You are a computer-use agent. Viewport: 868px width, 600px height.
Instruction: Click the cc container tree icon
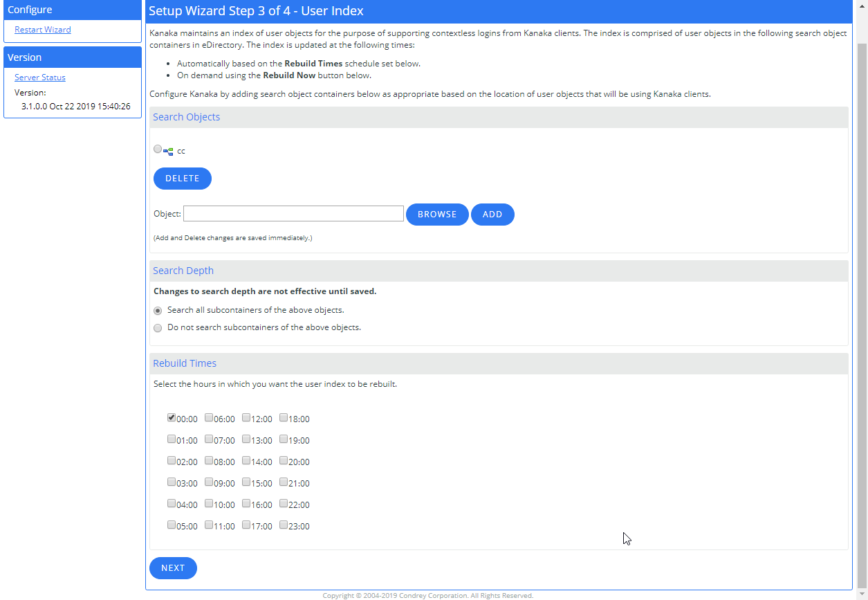[x=168, y=150]
